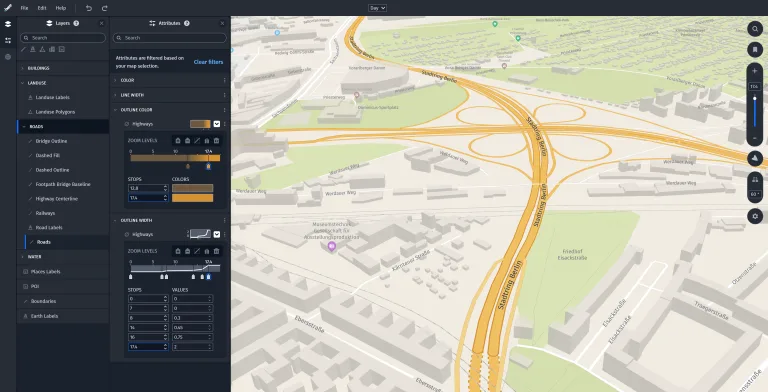Toggle the Highways outline width dropdown checkbox

tap(216, 234)
